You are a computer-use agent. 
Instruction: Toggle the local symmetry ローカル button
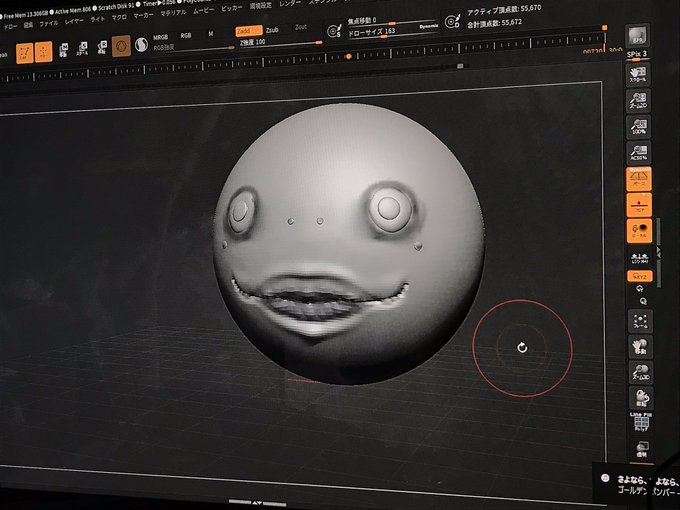click(640, 230)
